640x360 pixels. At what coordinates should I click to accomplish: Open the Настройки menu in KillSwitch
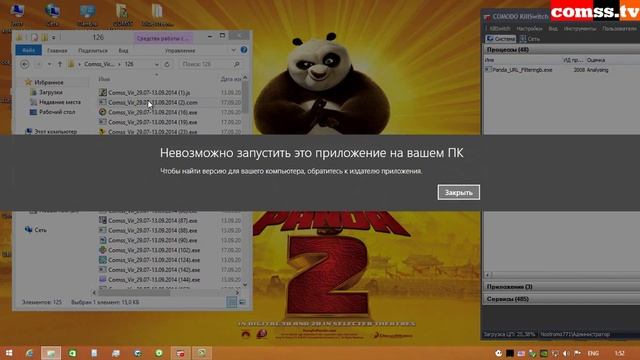tap(529, 29)
